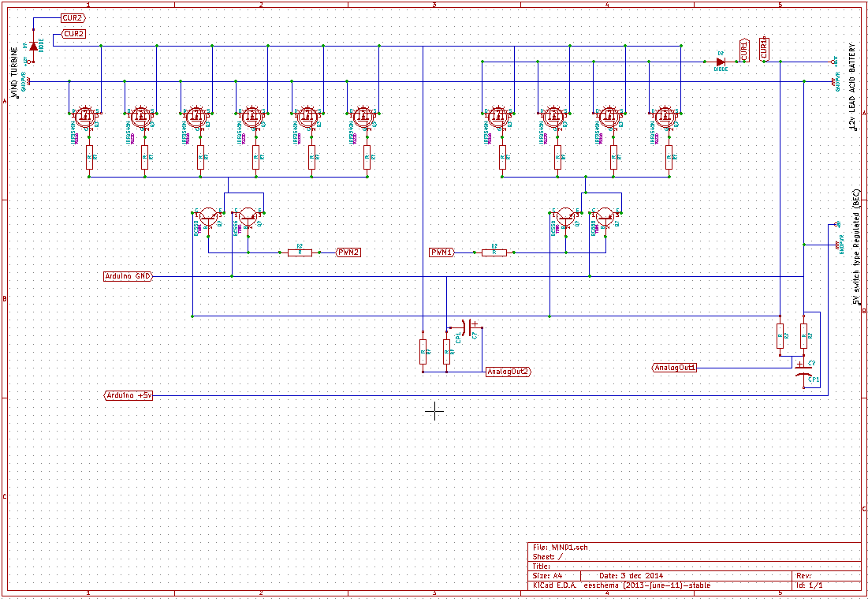Click the Sheet: / field
868x602 pixels.
click(x=547, y=556)
